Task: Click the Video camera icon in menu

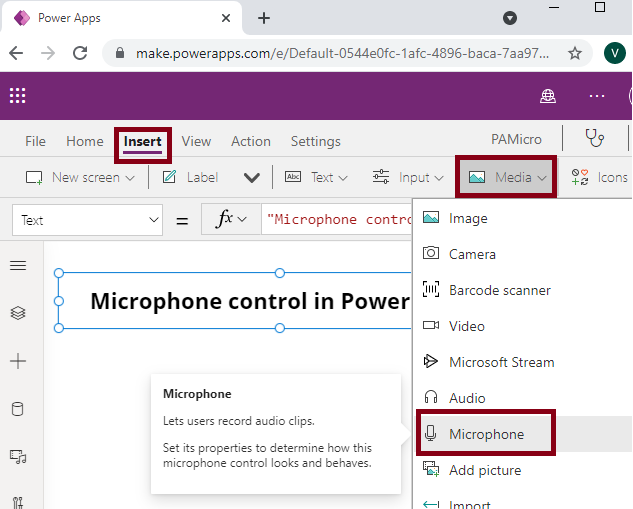Action: click(431, 325)
